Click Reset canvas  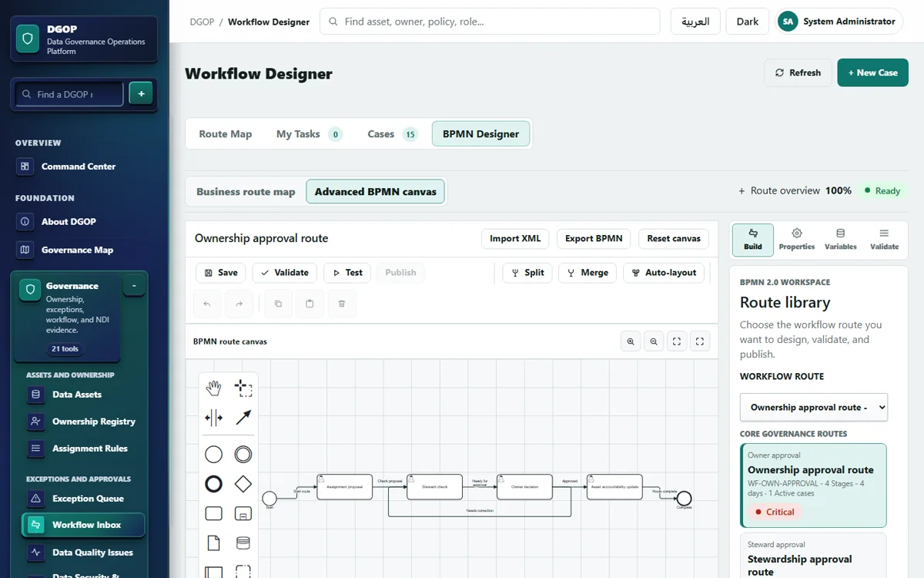point(674,239)
